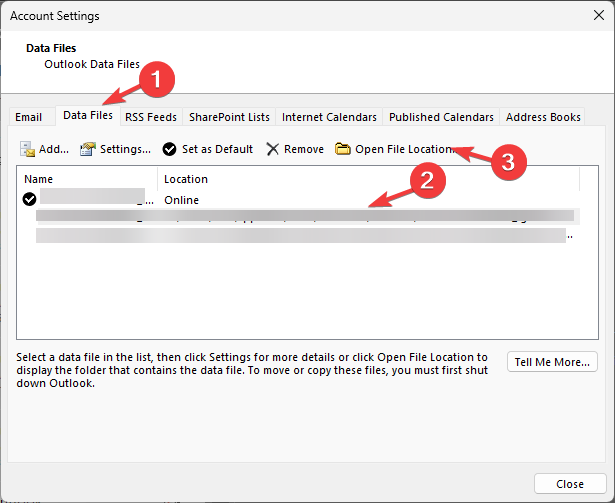615x503 pixels.
Task: Open the Address Books tab
Action: coord(543,117)
